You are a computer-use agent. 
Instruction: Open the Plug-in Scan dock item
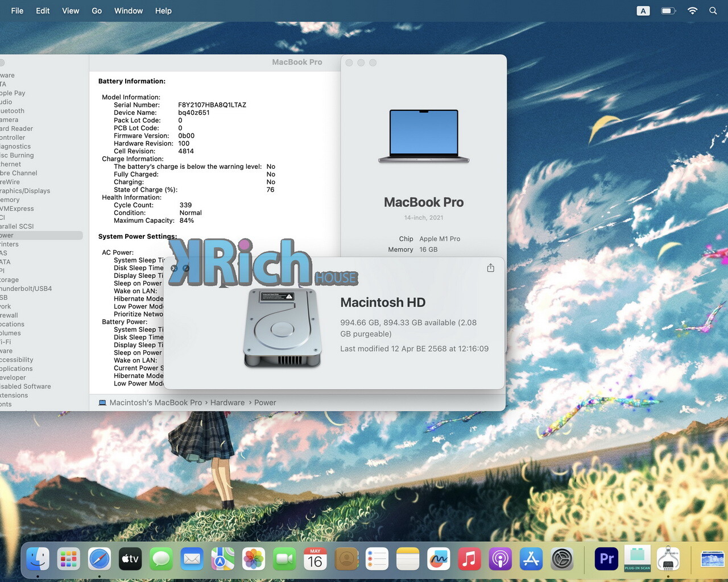pyautogui.click(x=638, y=559)
